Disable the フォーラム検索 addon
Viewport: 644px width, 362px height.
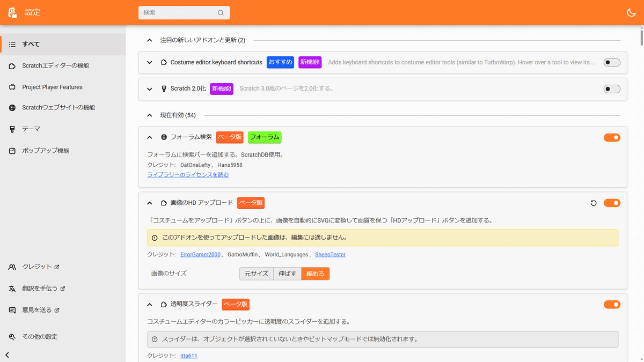click(x=612, y=137)
